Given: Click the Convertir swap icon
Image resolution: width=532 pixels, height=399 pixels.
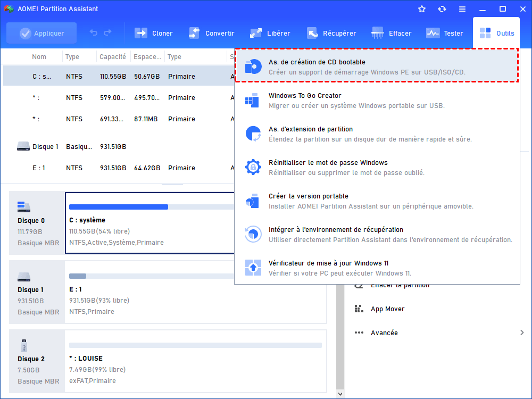Looking at the screenshot, I should [x=194, y=33].
